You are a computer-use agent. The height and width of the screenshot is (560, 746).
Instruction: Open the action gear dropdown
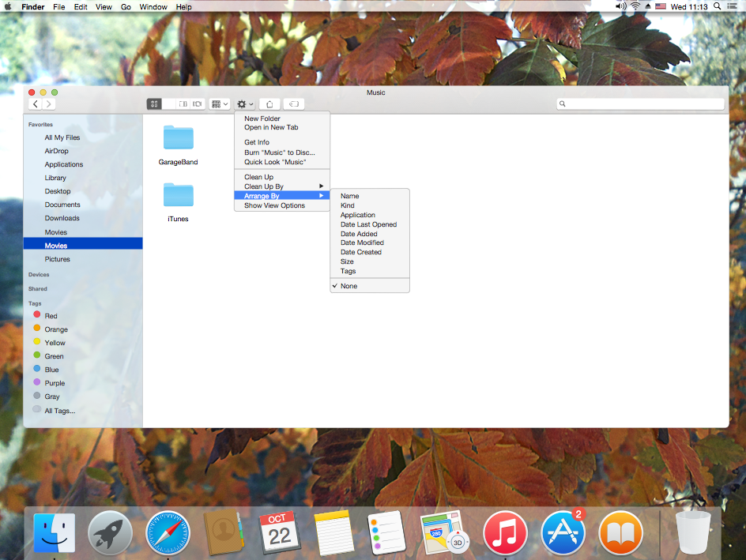pos(243,103)
